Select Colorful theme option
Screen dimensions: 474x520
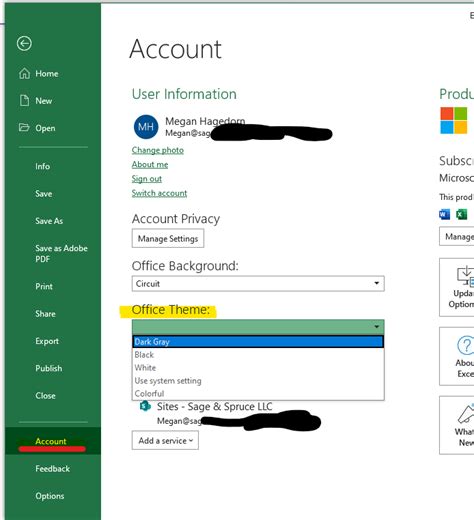258,393
